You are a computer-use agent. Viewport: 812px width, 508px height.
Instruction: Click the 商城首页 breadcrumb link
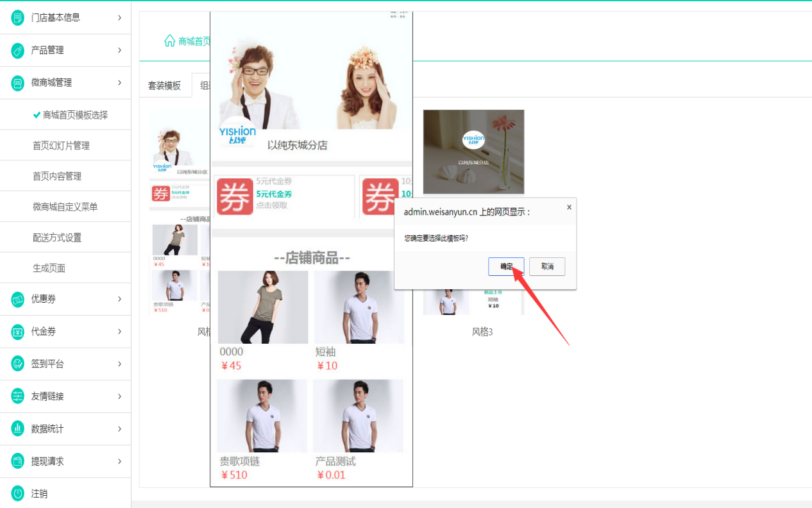[x=194, y=41]
